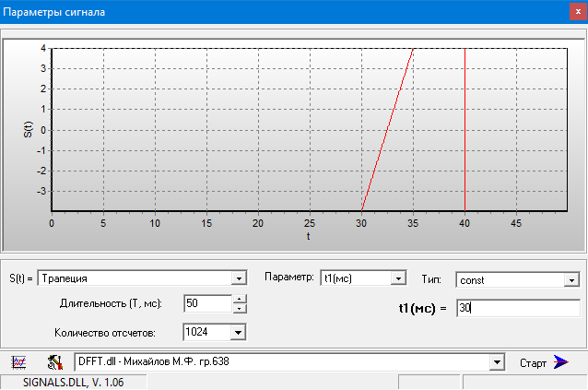588x390 pixels.
Task: Click the red rising ramp on the graph
Action: click(x=387, y=129)
